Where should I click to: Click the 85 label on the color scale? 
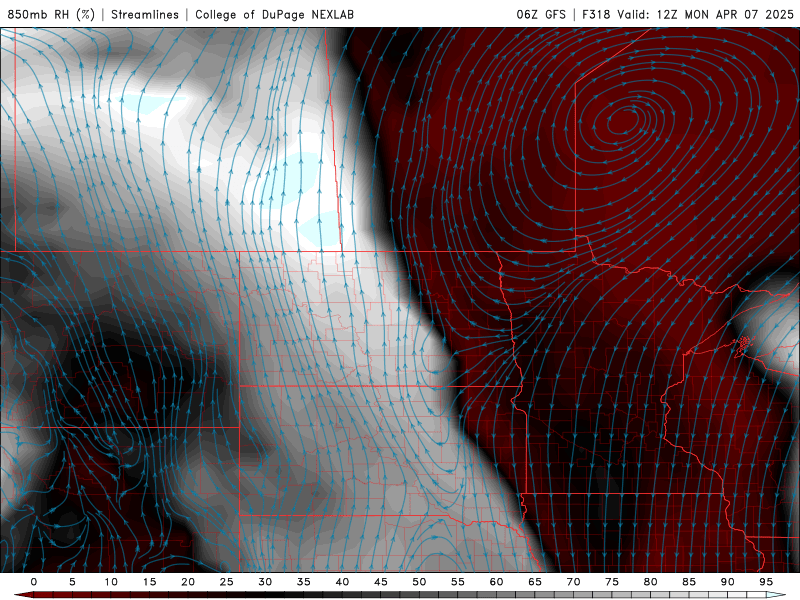click(689, 582)
